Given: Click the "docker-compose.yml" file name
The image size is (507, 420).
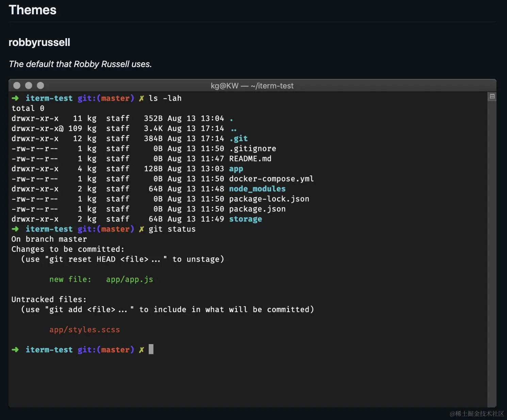Looking at the screenshot, I should tap(272, 179).
